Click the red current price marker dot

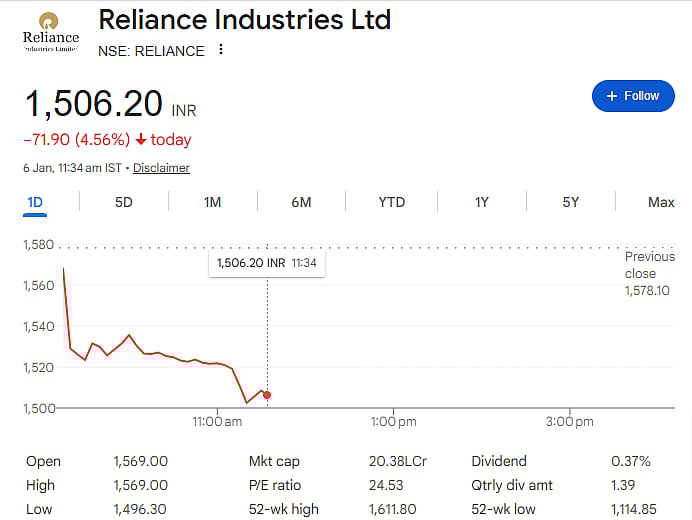(266, 395)
